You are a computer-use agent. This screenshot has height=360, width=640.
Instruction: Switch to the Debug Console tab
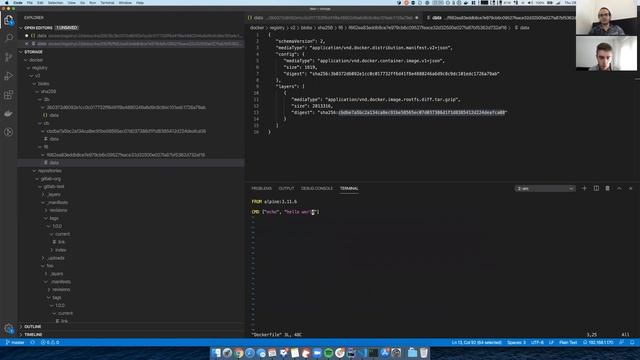tap(317, 189)
